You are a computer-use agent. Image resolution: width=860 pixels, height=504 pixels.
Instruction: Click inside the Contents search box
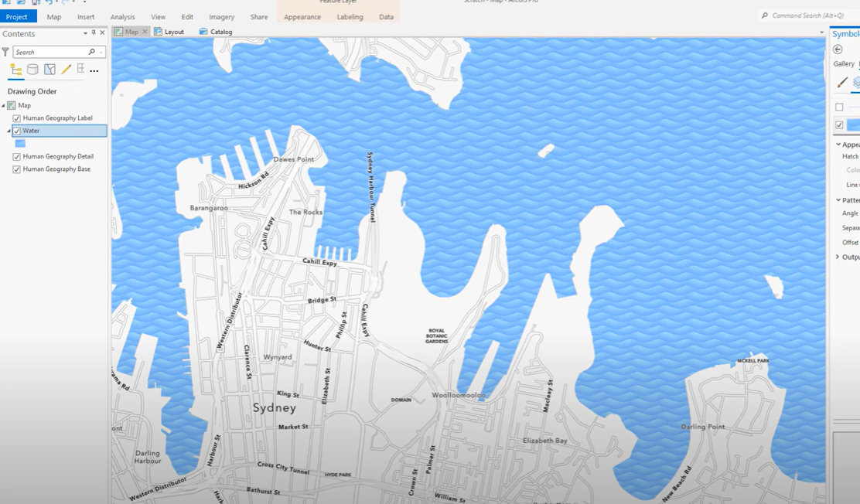[x=48, y=51]
